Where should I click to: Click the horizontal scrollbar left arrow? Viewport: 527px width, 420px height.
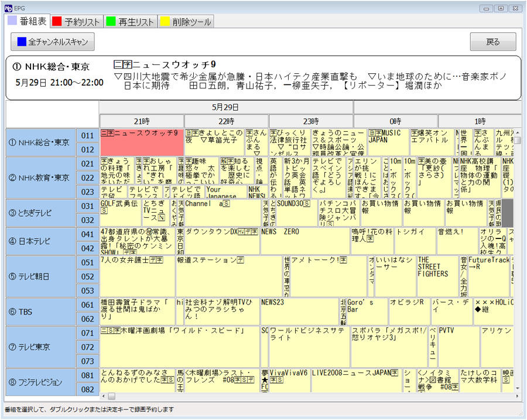coord(103,396)
